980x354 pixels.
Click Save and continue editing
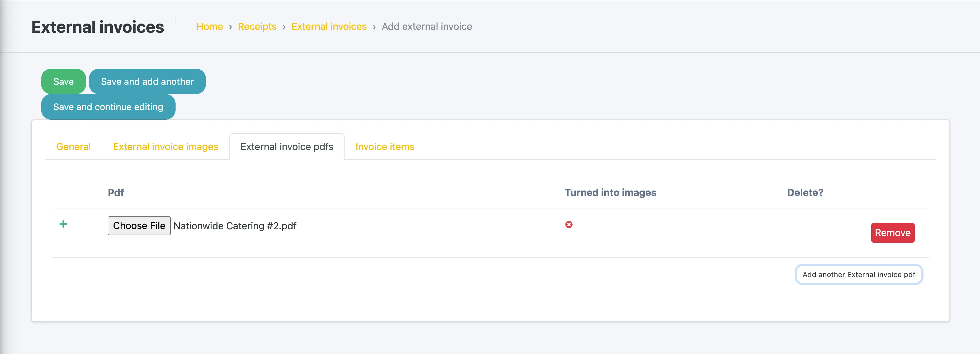pyautogui.click(x=108, y=107)
